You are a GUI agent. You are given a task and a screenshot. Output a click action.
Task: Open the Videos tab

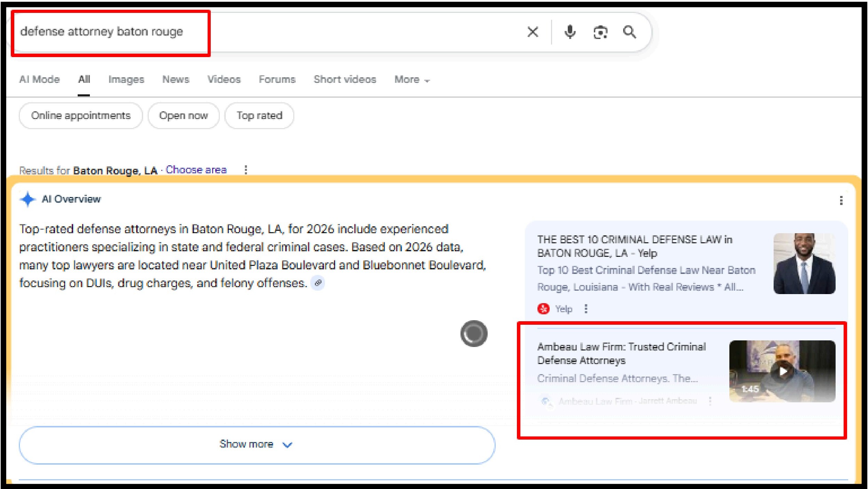tap(224, 79)
